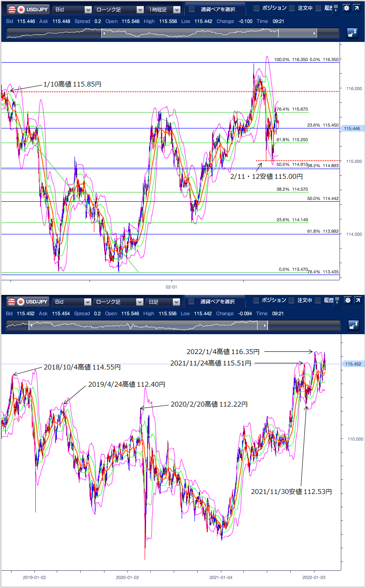Open the top chart's list menu icon

pyautogui.click(x=336, y=8)
